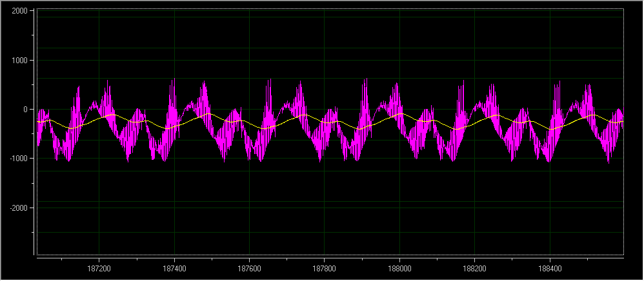This screenshot has width=644, height=281.
Task: Click grid intersection of 187400 and 2000
Action: coord(174,12)
